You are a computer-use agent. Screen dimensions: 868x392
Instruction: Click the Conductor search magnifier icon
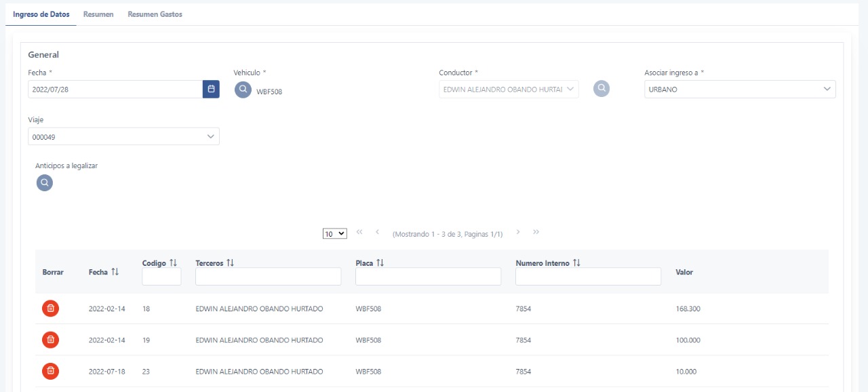click(x=601, y=89)
